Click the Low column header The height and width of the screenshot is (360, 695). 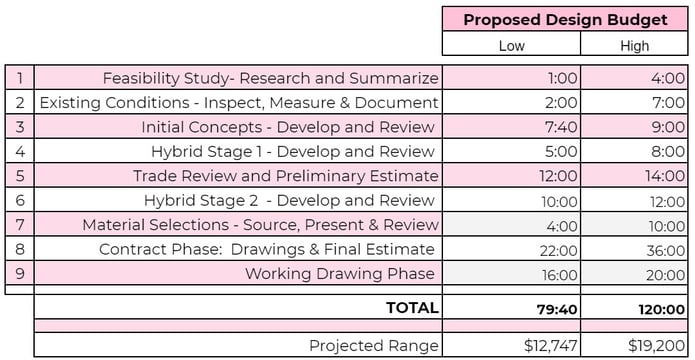(x=511, y=44)
